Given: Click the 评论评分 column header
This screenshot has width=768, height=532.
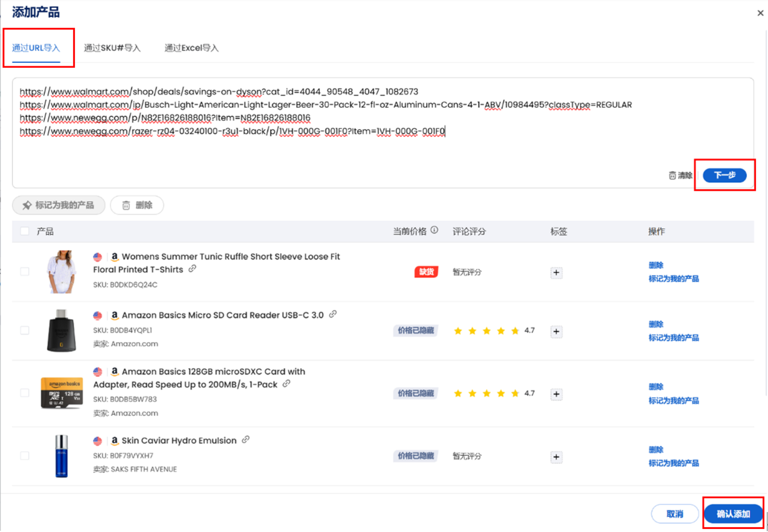Looking at the screenshot, I should tap(469, 231).
